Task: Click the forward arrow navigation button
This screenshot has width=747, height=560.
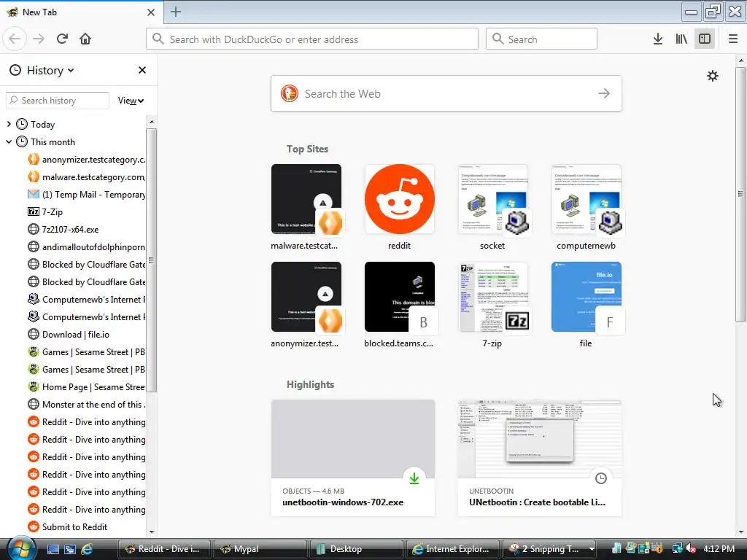Action: [x=39, y=39]
